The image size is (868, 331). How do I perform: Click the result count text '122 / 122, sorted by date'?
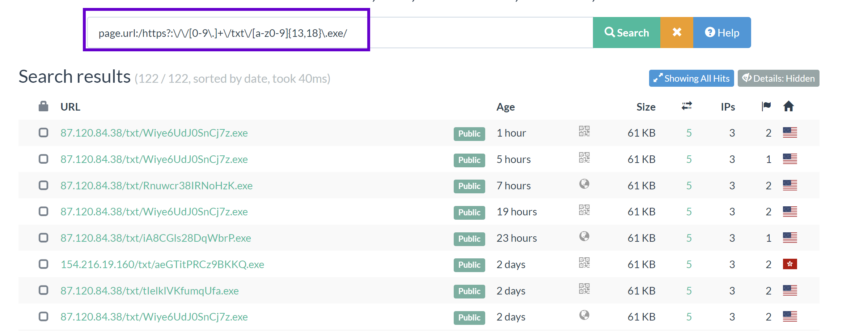tap(203, 79)
